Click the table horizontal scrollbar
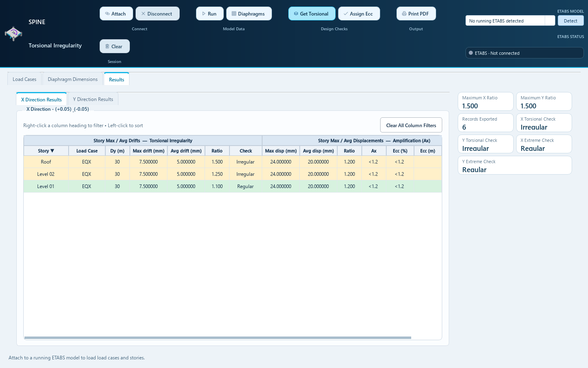This screenshot has height=368, width=588. [218, 338]
